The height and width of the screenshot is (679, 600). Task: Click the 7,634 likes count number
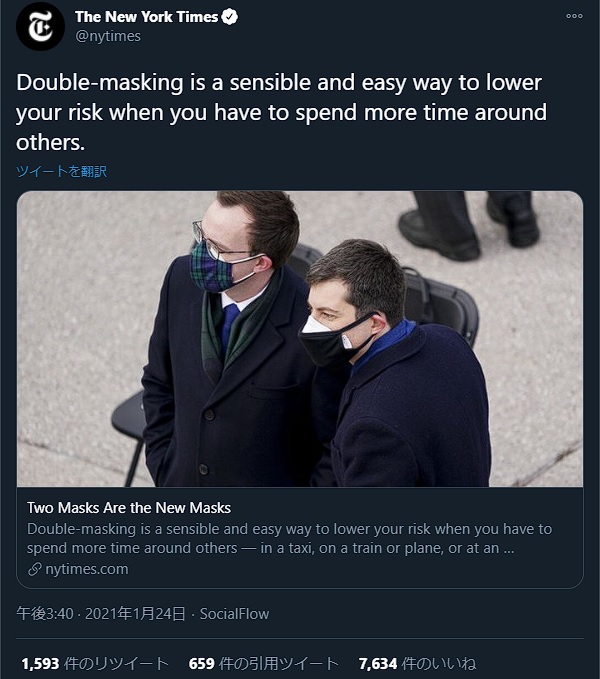tap(378, 663)
